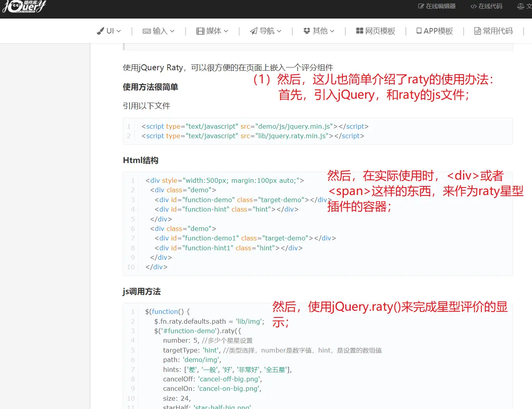Viewport: 532px width, 409px height.
Task: Expand the 其他 menu chevron
Action: [332, 31]
